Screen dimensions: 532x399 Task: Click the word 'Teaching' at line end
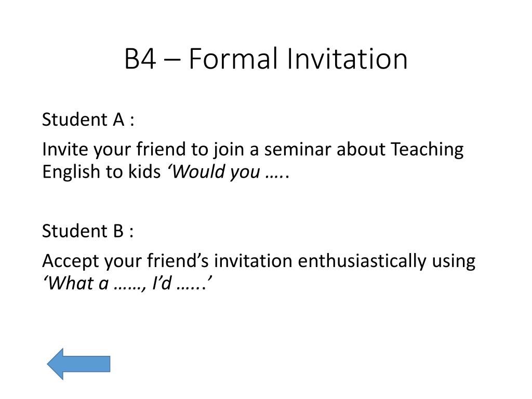(x=427, y=150)
